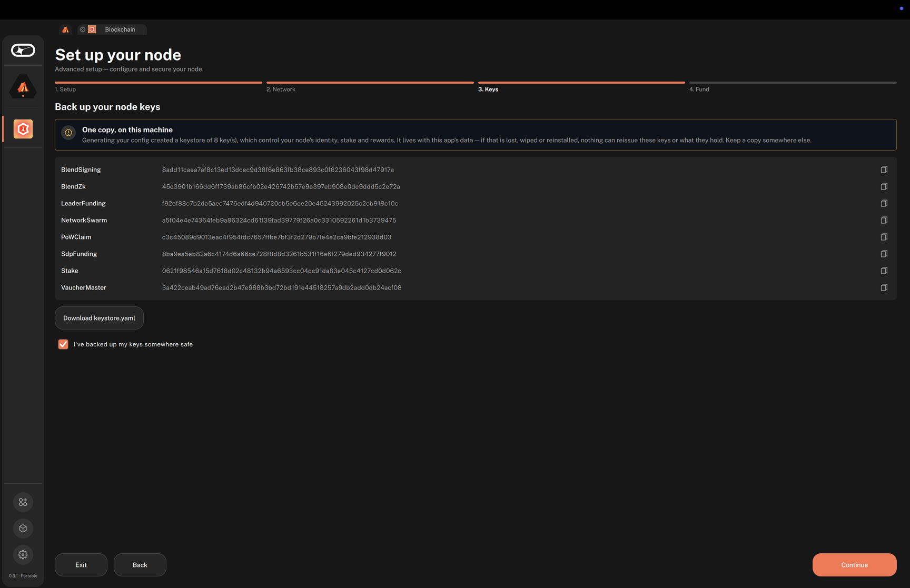Click the One copy, on this machine heading
This screenshot has width=910, height=588.
click(x=127, y=129)
